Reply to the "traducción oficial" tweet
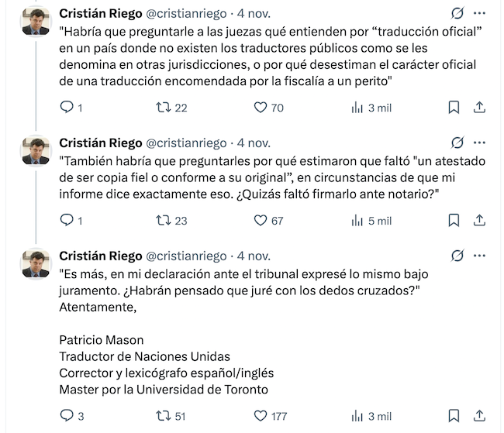This screenshot has width=504, height=433. pos(67,108)
